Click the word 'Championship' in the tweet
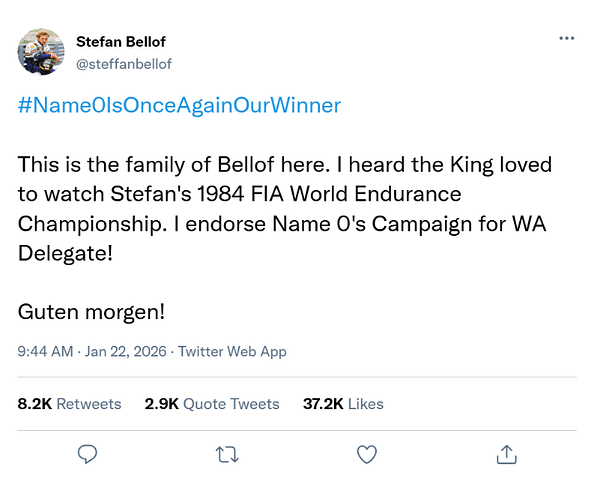Screen dimensions: 600x500 pyautogui.click(x=86, y=223)
